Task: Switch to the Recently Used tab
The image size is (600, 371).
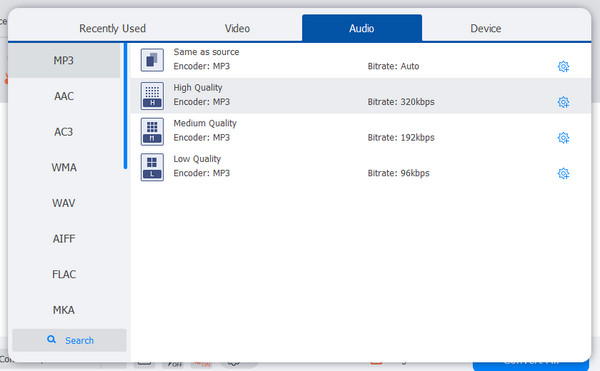Action: [x=112, y=28]
